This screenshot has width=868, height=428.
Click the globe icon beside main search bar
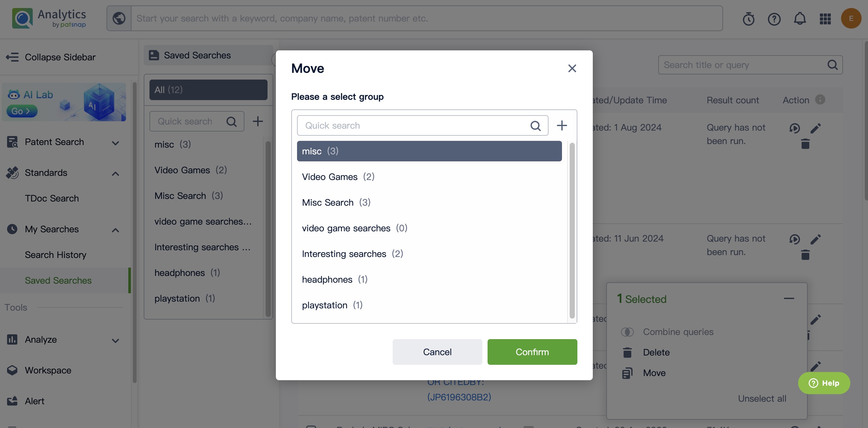(x=119, y=18)
